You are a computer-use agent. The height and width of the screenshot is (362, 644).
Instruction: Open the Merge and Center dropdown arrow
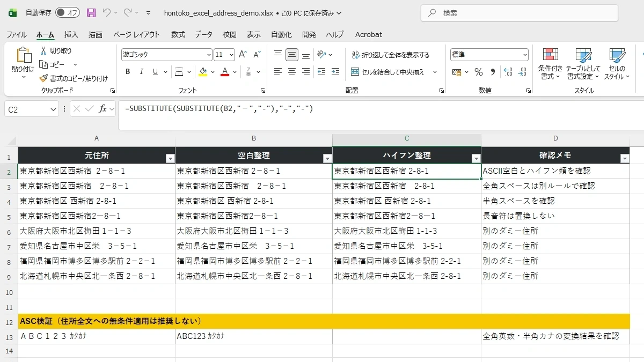point(435,72)
